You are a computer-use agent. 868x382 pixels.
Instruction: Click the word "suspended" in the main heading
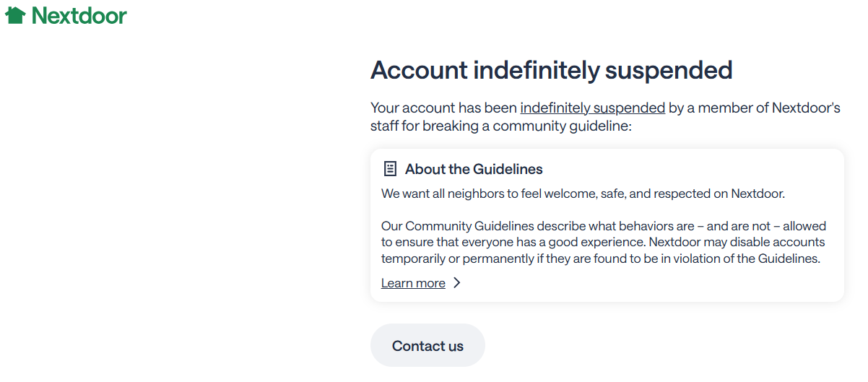pos(668,70)
